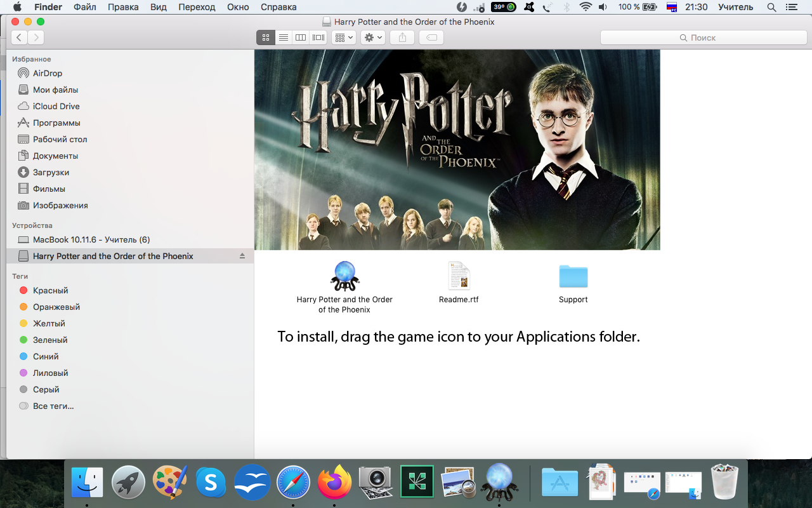Select the Readme.rtf file

tap(458, 276)
